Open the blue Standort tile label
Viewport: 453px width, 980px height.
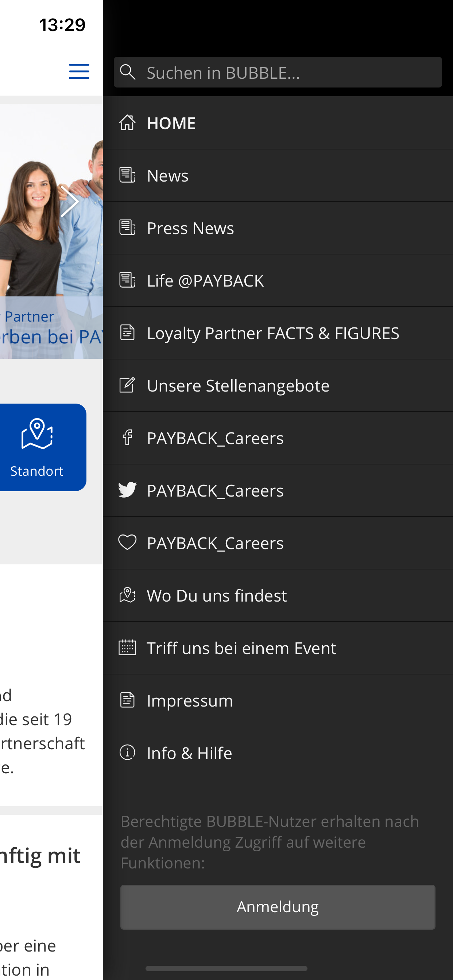[36, 471]
